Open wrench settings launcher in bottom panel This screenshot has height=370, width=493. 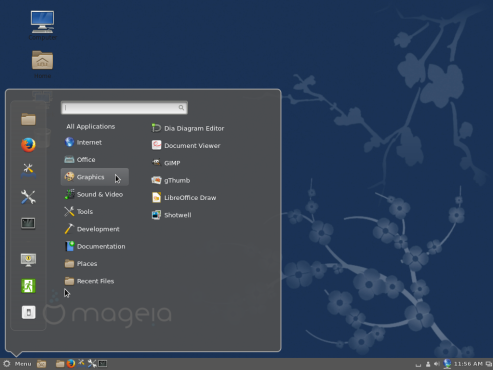click(x=92, y=363)
